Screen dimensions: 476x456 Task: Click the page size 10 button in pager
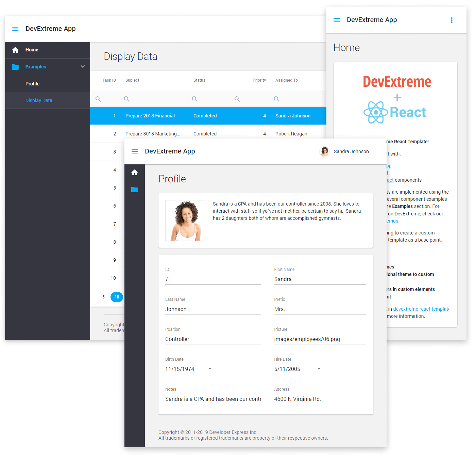click(x=117, y=297)
